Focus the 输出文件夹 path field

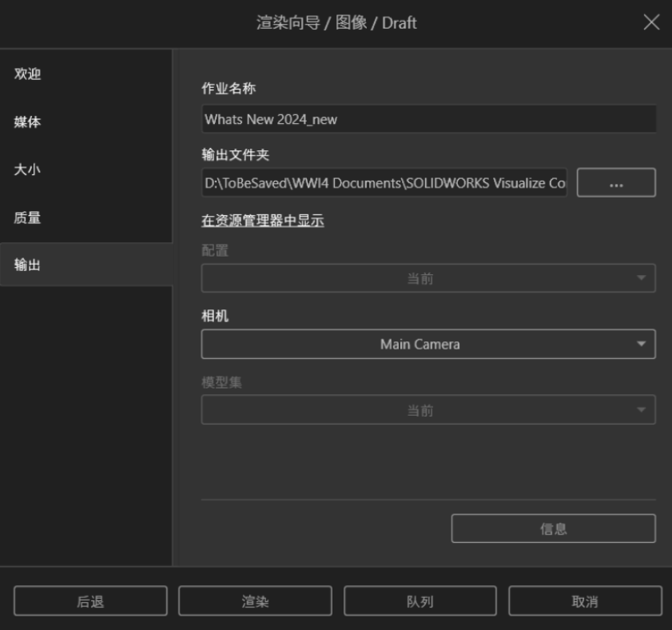click(384, 183)
